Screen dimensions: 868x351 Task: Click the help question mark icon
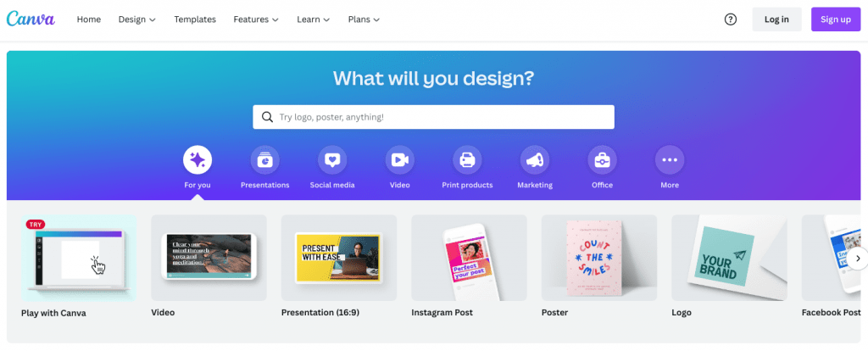731,19
